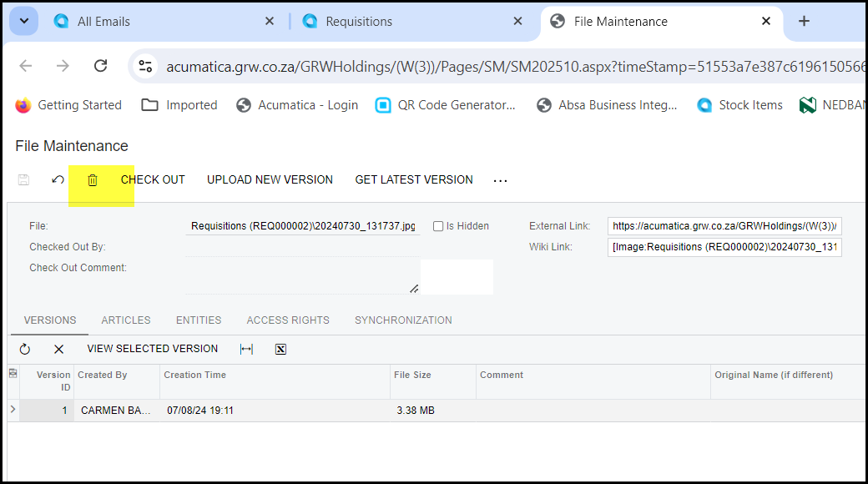Click the Save disk icon

23,180
